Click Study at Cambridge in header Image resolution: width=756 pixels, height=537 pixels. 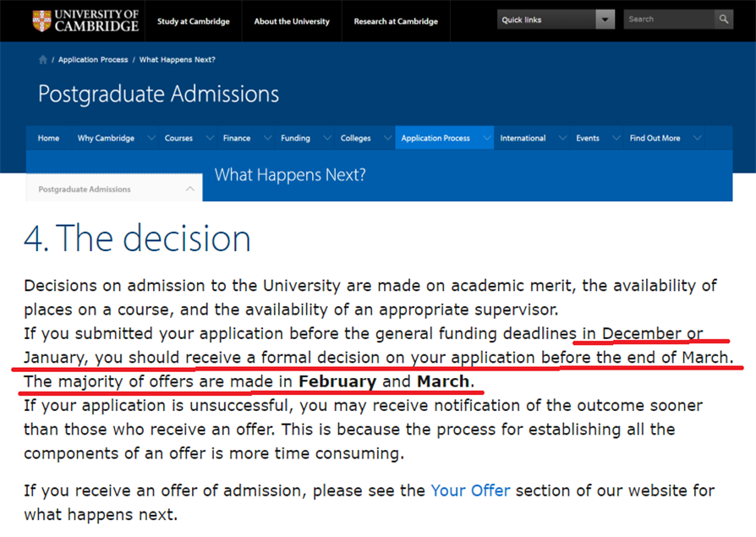(193, 21)
